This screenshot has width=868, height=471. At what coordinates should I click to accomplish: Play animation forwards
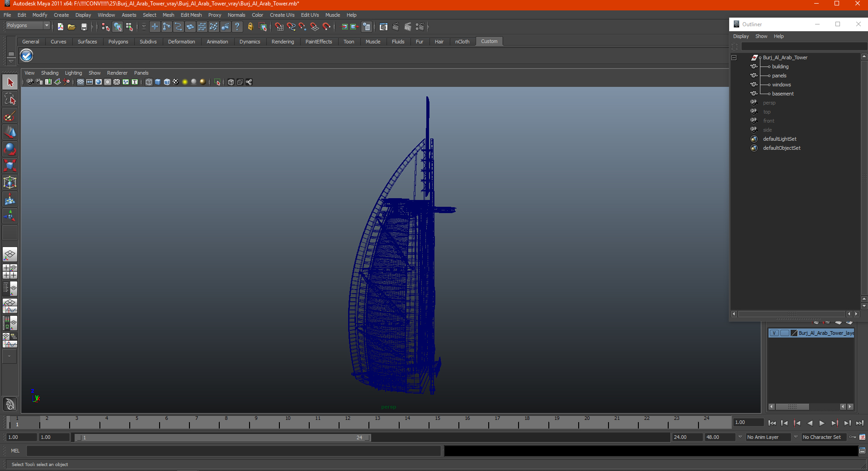(x=822, y=423)
